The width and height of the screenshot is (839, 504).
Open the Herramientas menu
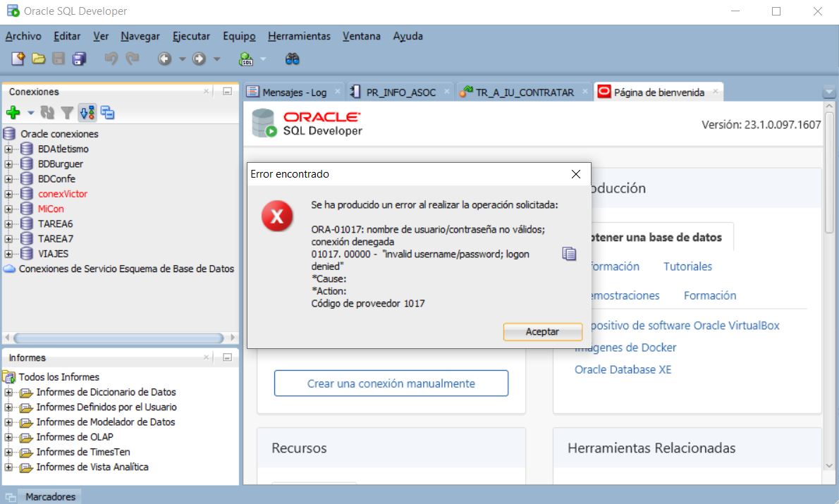pyautogui.click(x=299, y=36)
